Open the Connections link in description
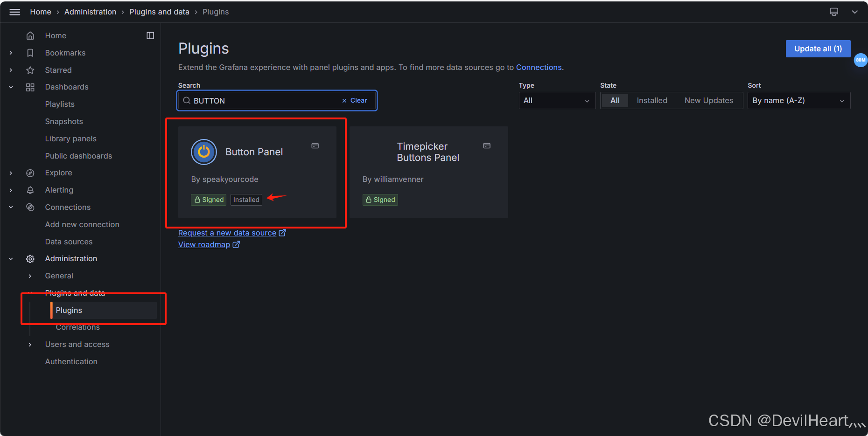 (539, 67)
